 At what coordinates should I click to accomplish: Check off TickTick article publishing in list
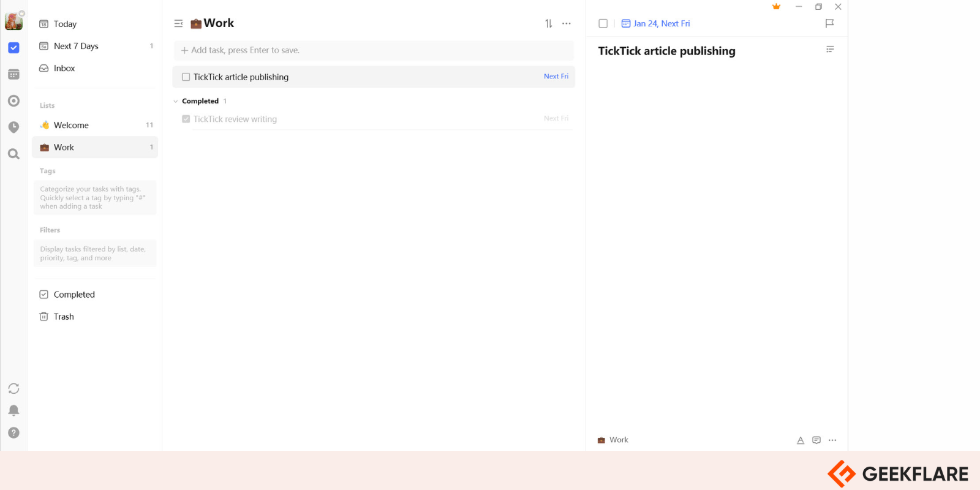tap(186, 77)
